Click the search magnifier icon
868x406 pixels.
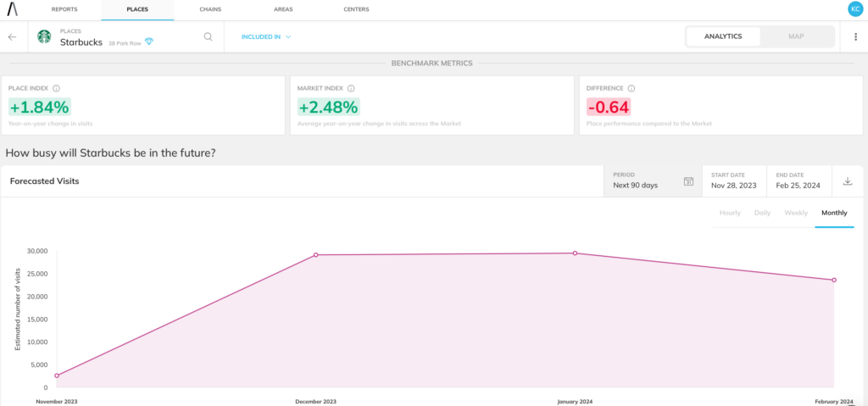pyautogui.click(x=208, y=37)
